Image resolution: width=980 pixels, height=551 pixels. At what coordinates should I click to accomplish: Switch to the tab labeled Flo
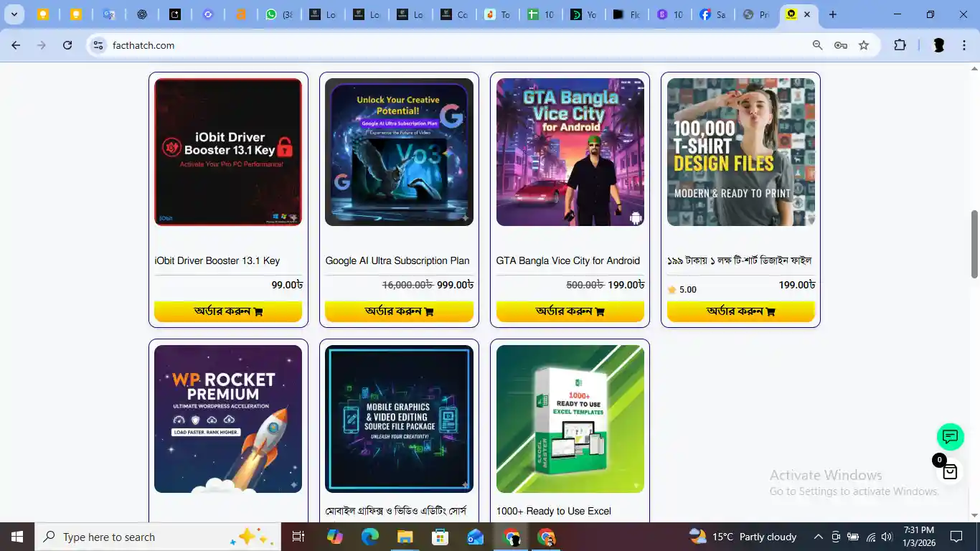coord(626,14)
